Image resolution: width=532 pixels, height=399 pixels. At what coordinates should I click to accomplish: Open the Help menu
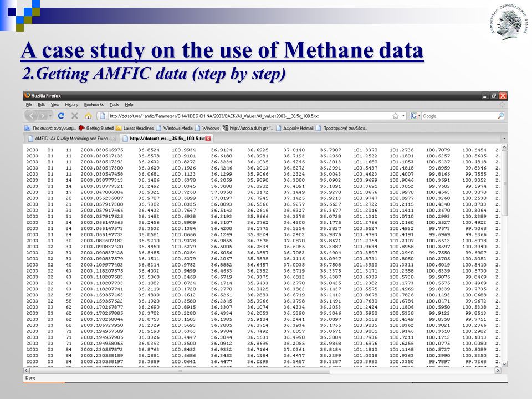click(129, 105)
